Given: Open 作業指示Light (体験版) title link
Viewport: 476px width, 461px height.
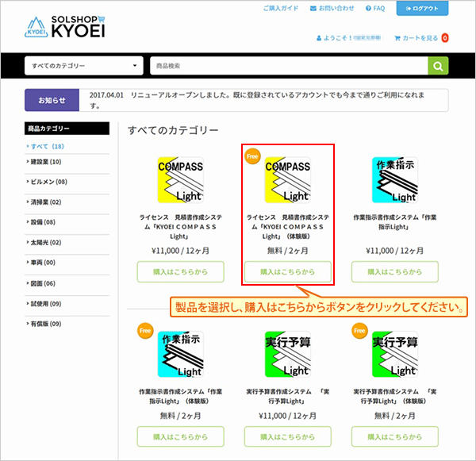Looking at the screenshot, I should pos(180,396).
